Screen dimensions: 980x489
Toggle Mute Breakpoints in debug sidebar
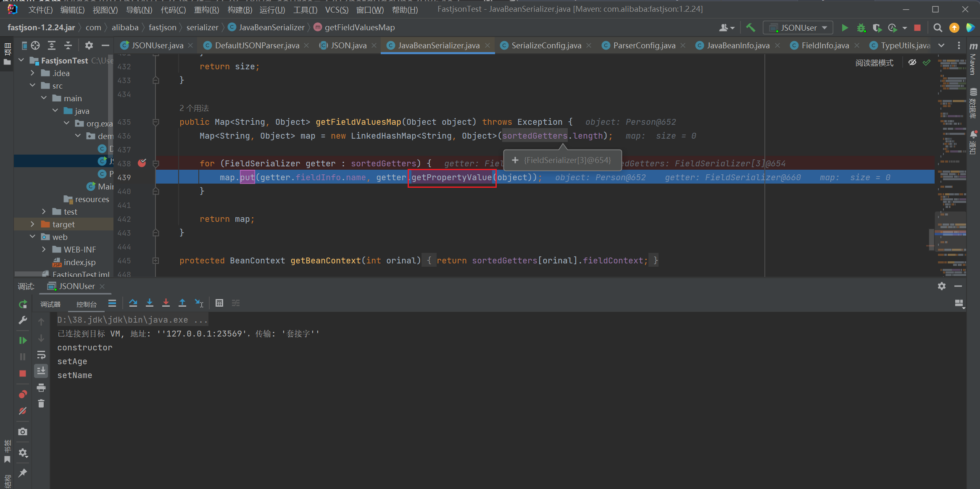(x=23, y=411)
